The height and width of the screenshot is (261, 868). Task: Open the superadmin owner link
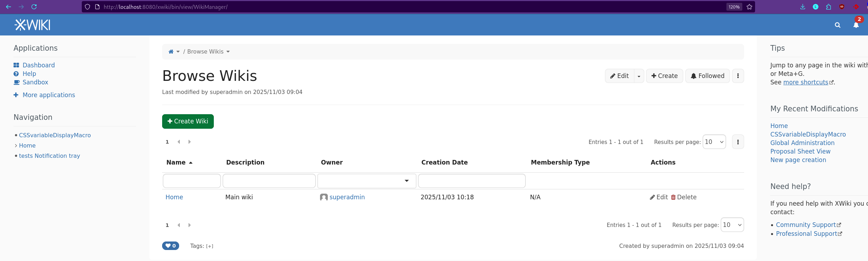(347, 197)
